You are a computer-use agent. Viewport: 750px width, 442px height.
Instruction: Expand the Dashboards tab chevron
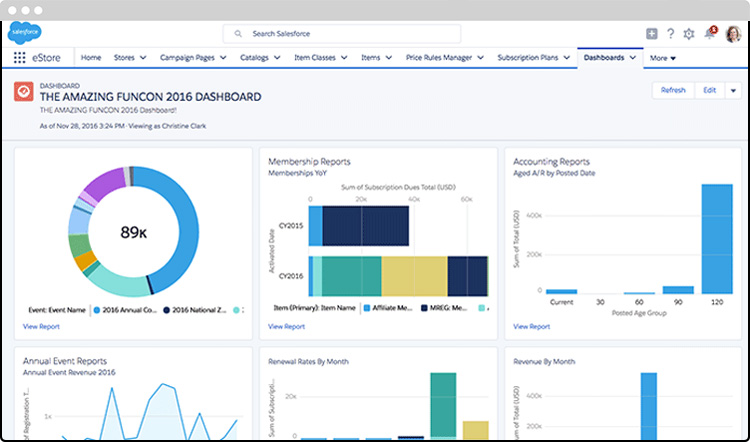[633, 58]
